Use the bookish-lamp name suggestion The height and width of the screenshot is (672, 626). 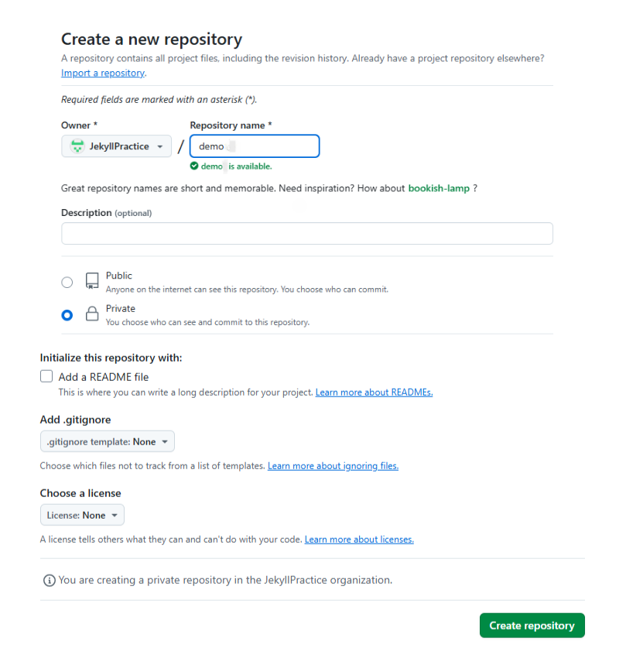point(439,188)
